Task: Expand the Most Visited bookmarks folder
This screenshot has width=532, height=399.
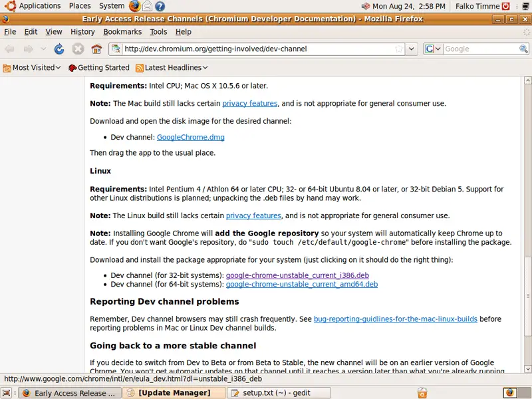Action: [32, 68]
